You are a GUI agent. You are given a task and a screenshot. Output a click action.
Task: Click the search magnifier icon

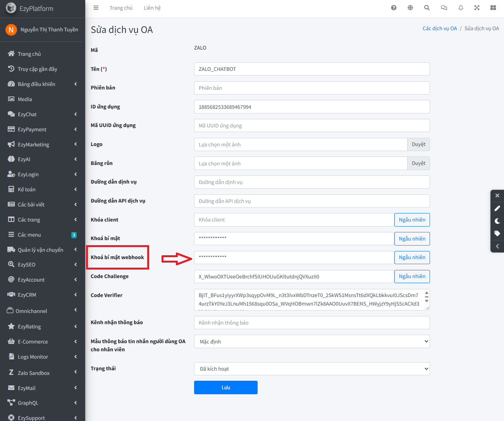point(427,8)
